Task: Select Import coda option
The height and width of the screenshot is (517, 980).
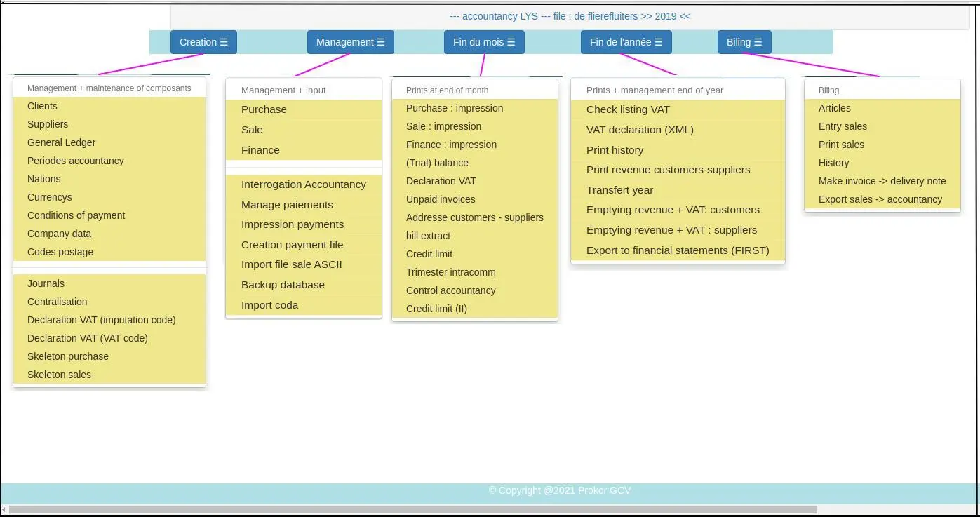Action: 270,305
